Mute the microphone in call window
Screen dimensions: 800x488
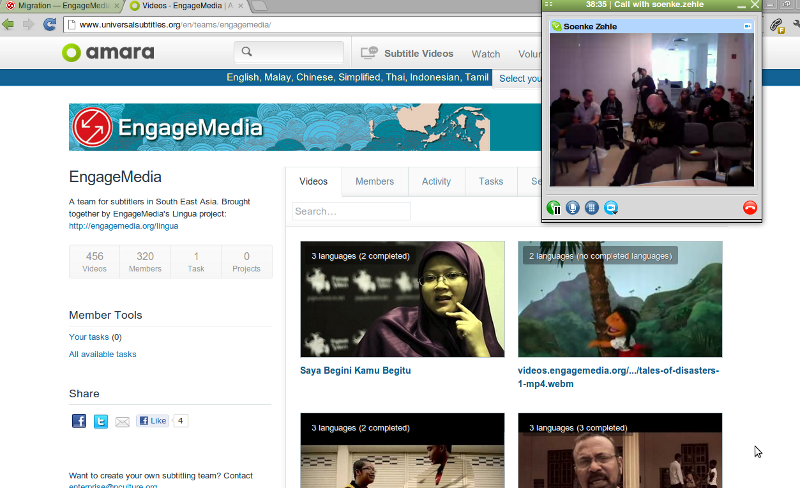tap(573, 208)
